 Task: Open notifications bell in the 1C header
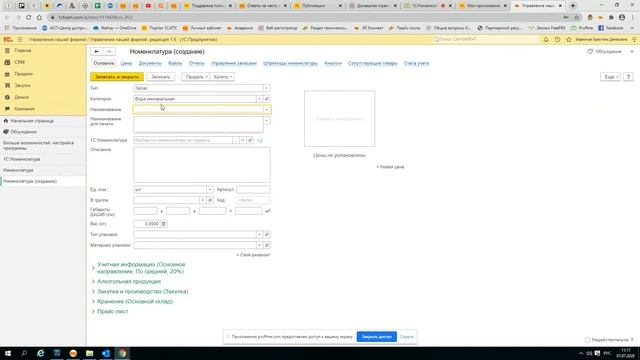tap(546, 40)
